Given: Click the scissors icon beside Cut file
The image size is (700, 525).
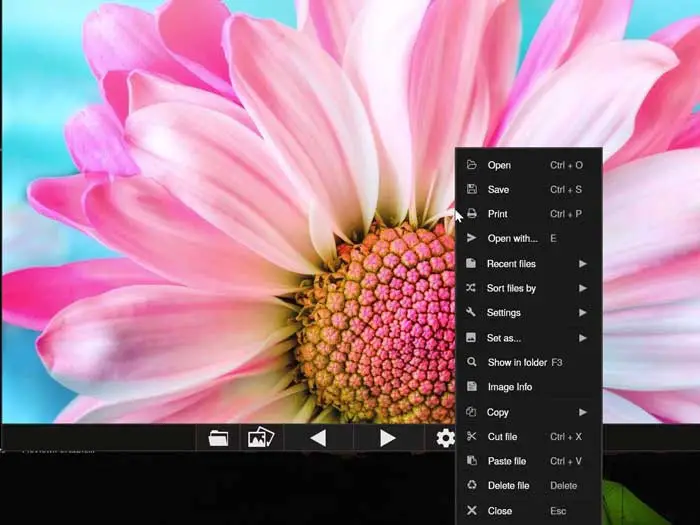Looking at the screenshot, I should coord(471,436).
